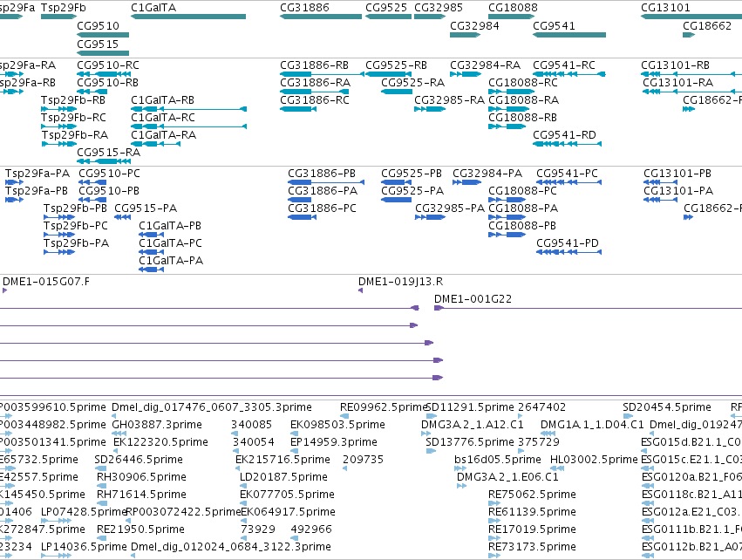
Task: Select transcript CG9525-RA
Action: [397, 92]
